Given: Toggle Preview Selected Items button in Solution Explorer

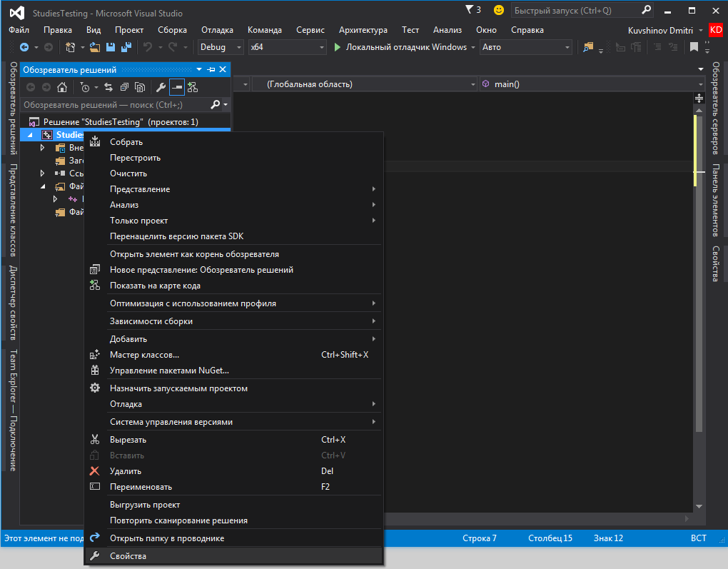Looking at the screenshot, I should coord(176,87).
